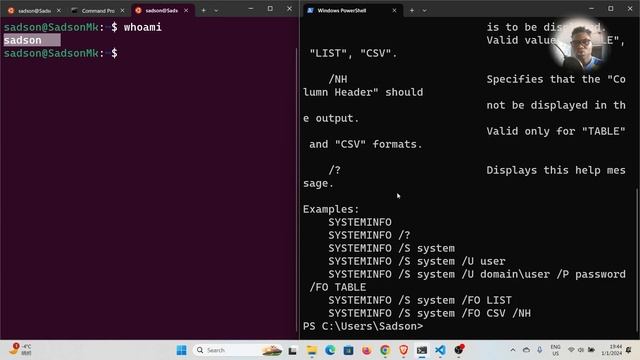Open the clock and date flyout

coord(611,350)
